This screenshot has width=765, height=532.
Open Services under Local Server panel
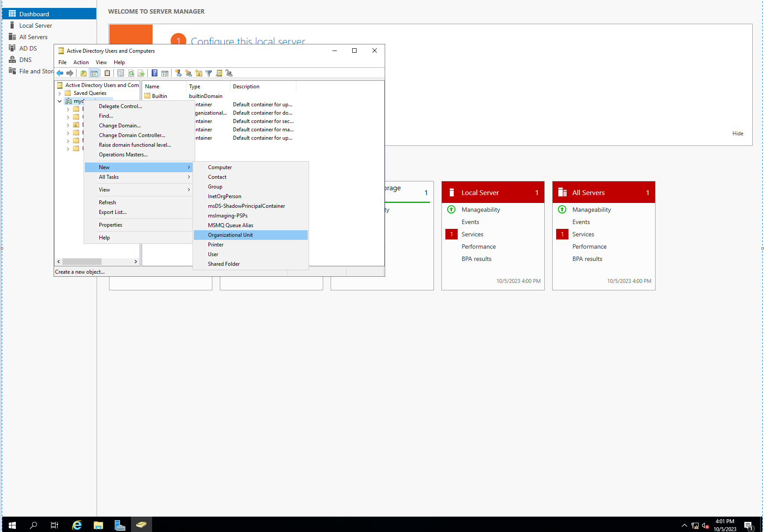point(472,234)
